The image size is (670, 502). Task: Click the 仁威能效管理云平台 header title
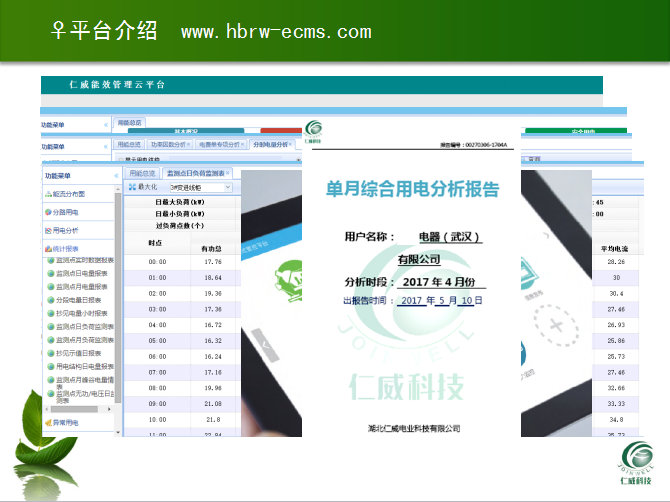pos(117,85)
